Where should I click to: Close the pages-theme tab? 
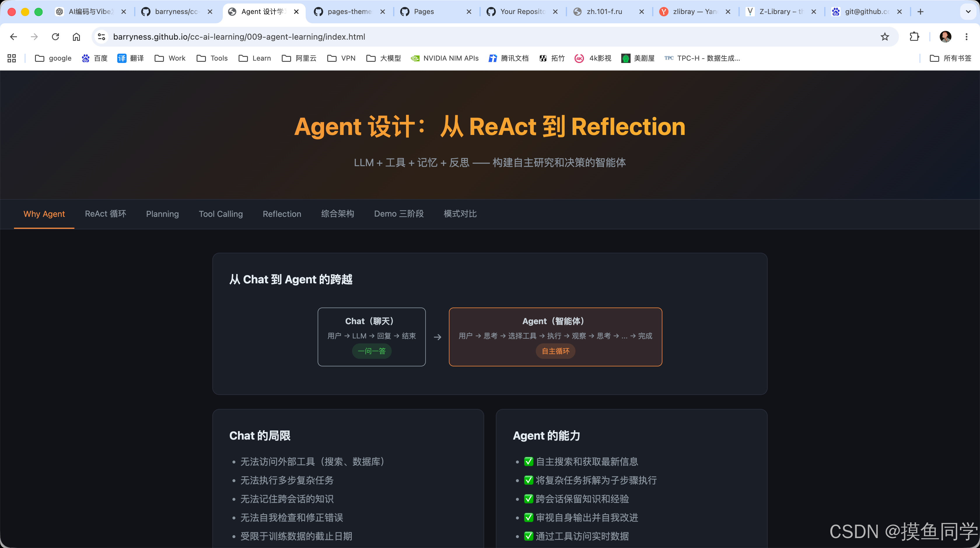click(x=383, y=12)
